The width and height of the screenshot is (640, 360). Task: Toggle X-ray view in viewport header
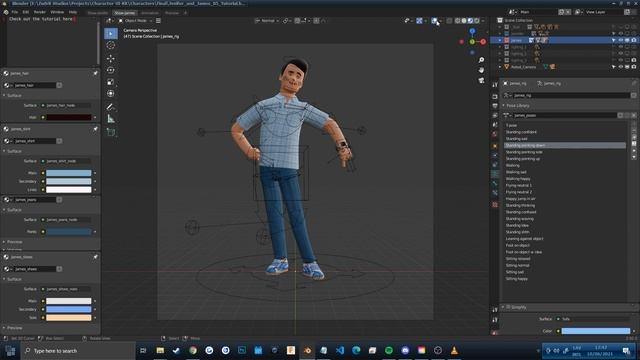pyautogui.click(x=449, y=20)
